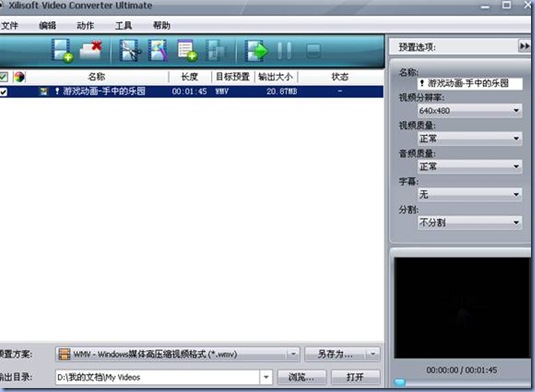Select the 00:01:45 duration cell
This screenshot has width=535, height=392.
[189, 91]
